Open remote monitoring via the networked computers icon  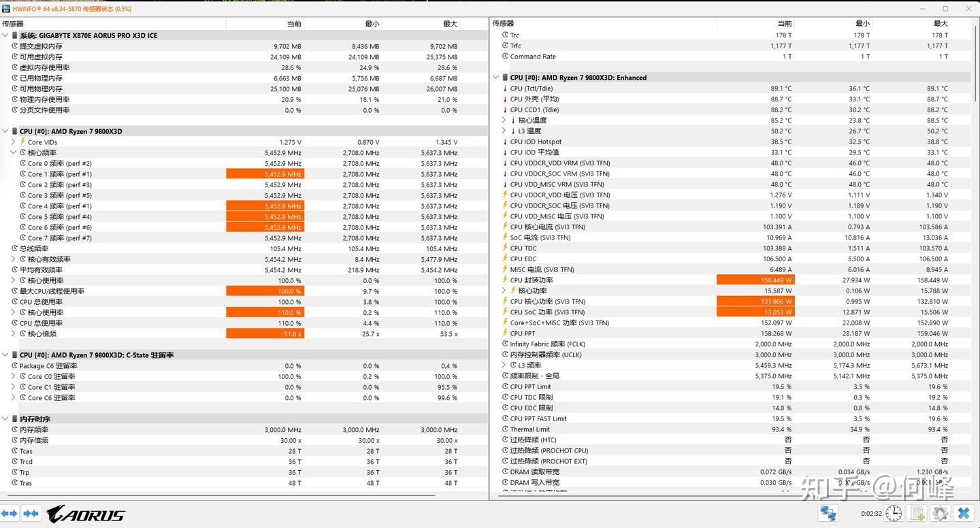click(828, 512)
